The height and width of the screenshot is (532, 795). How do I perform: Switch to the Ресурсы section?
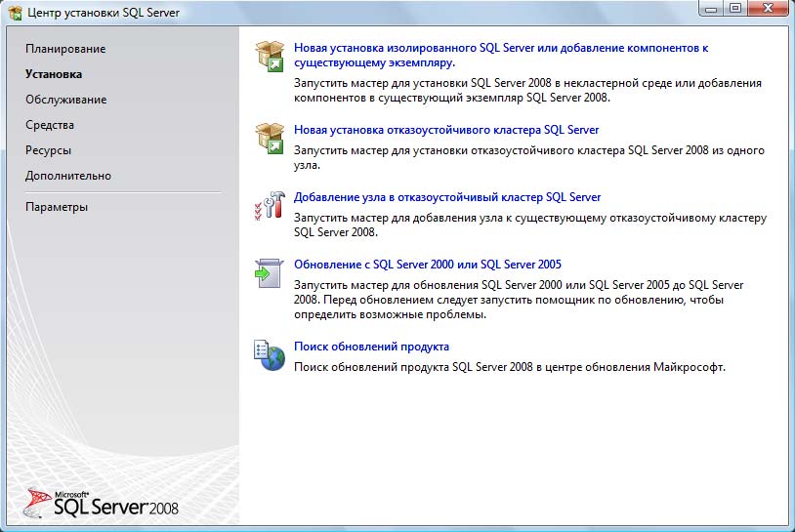click(x=48, y=150)
